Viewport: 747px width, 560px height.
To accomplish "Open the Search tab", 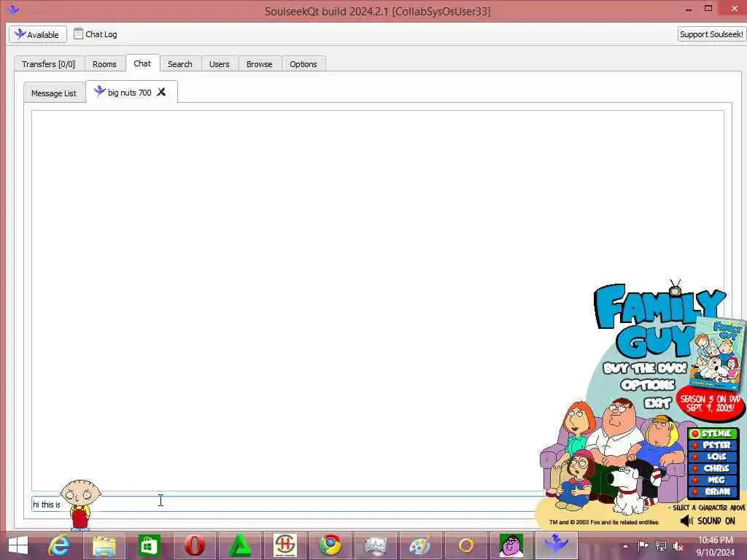I will click(x=180, y=64).
